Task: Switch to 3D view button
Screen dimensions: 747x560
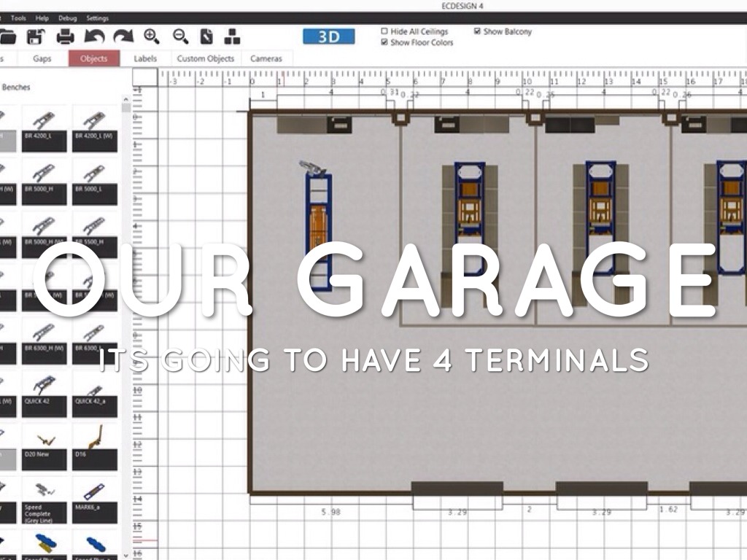Action: (328, 36)
